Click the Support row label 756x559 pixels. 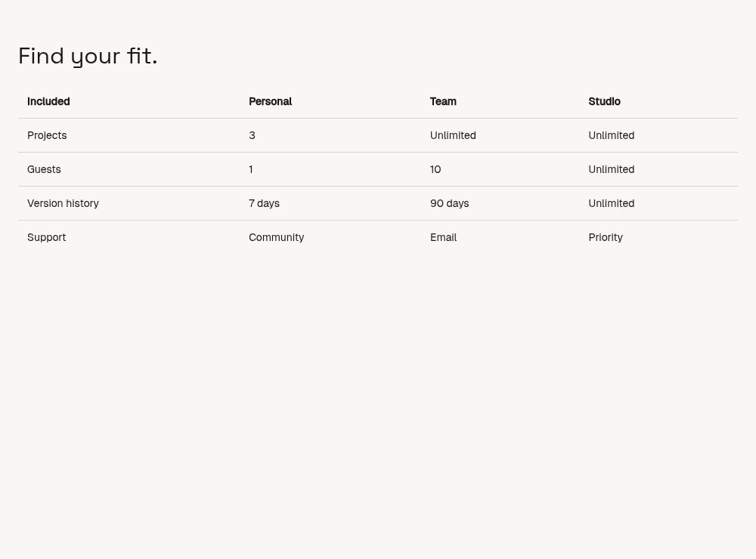46,237
